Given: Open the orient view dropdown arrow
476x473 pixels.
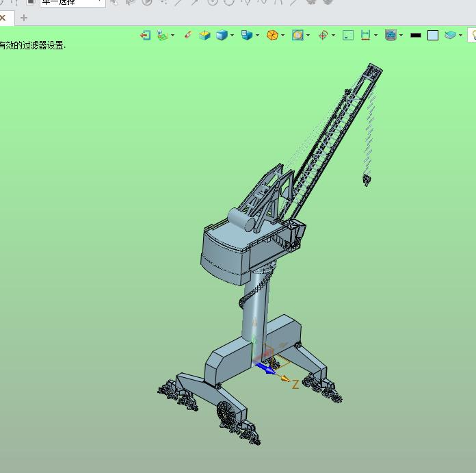Looking at the screenshot, I should [x=173, y=35].
